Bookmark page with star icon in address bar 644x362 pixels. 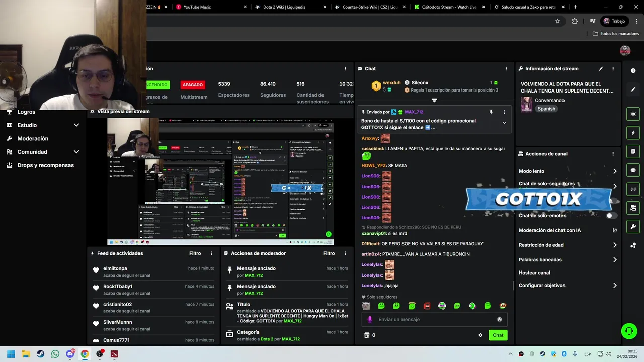click(x=557, y=21)
